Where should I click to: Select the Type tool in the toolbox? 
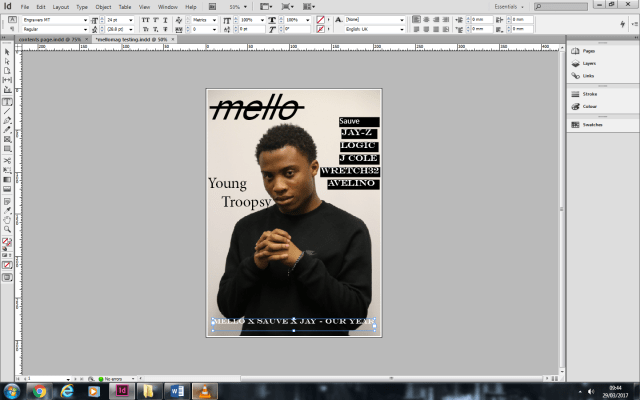click(x=6, y=102)
